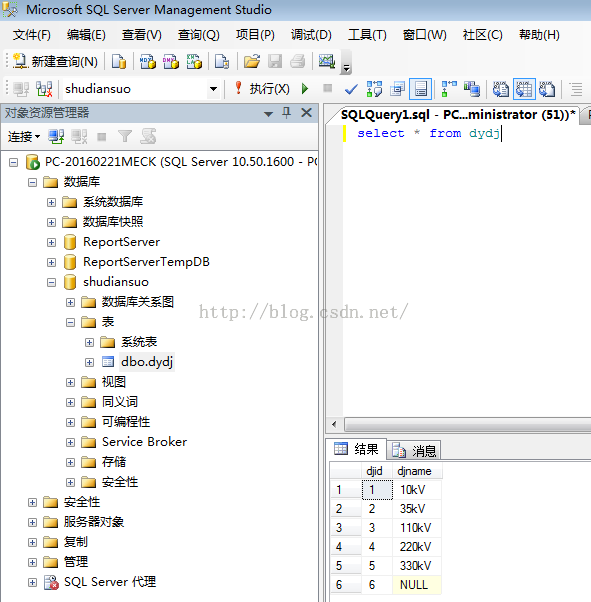Image resolution: width=591 pixels, height=602 pixels.
Task: Open the file folder icon in toolbar
Action: 252,61
